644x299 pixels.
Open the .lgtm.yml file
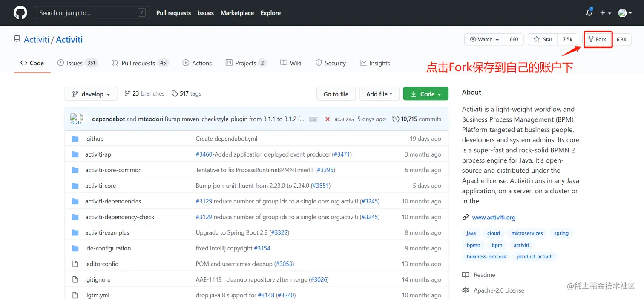pos(97,295)
